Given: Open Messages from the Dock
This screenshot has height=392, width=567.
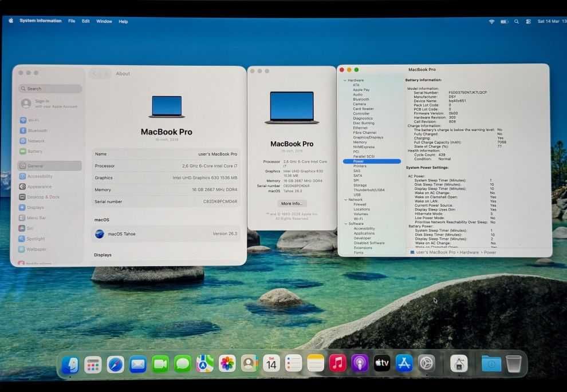Looking at the screenshot, I should click(x=183, y=364).
